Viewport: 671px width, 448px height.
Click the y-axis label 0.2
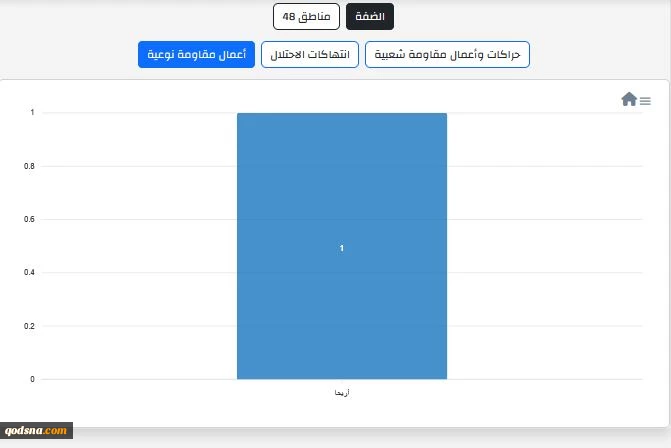(x=29, y=326)
